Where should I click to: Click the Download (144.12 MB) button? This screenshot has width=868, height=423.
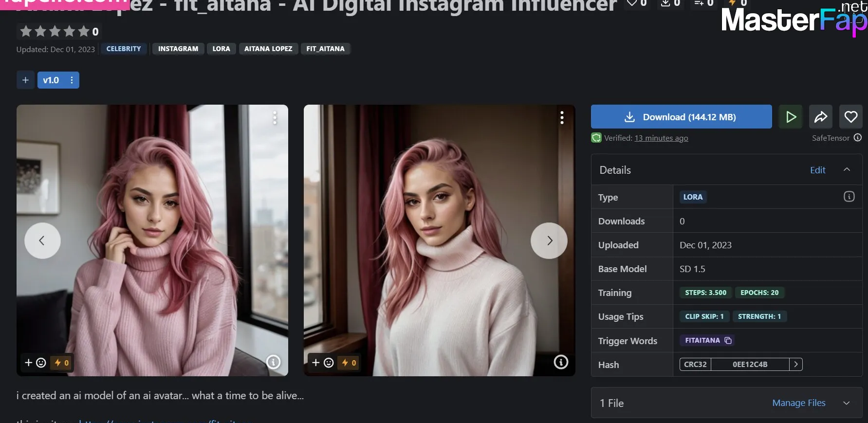pos(681,117)
